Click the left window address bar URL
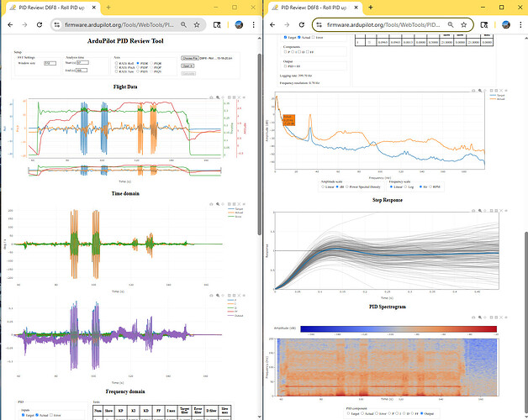Image resolution: width=528 pixels, height=420 pixels. click(119, 24)
